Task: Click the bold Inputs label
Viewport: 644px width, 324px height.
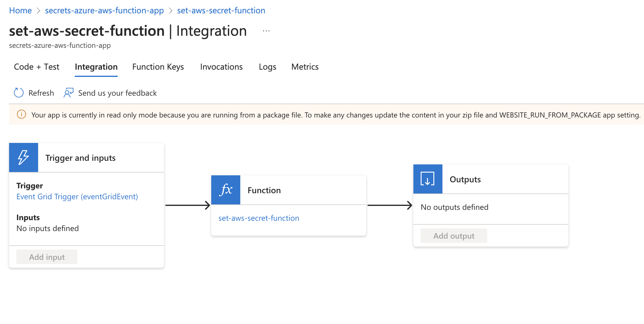Action: pos(28,217)
